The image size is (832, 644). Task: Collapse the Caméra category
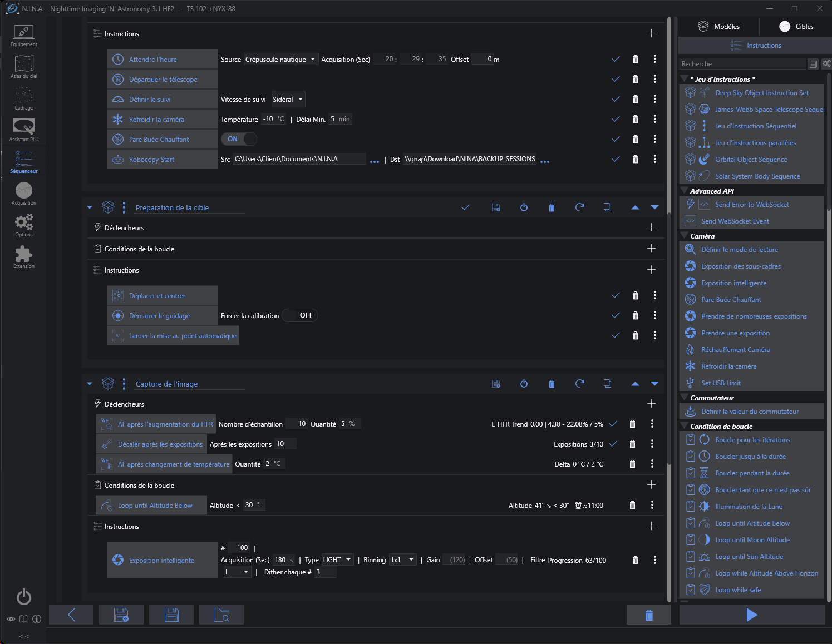[685, 236]
